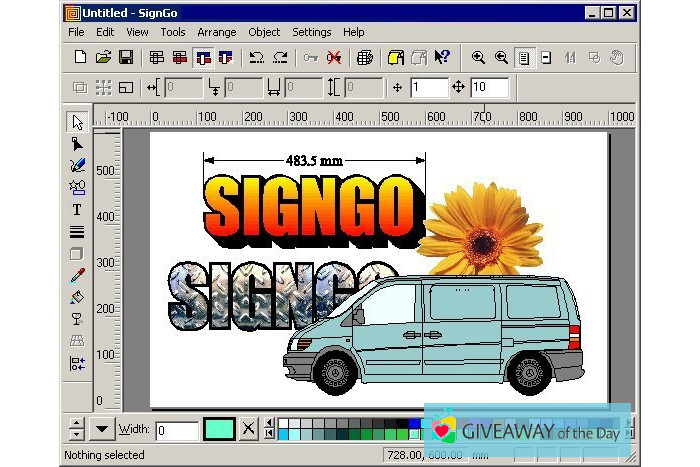Click the current aqua fill color swatch

coord(219,430)
